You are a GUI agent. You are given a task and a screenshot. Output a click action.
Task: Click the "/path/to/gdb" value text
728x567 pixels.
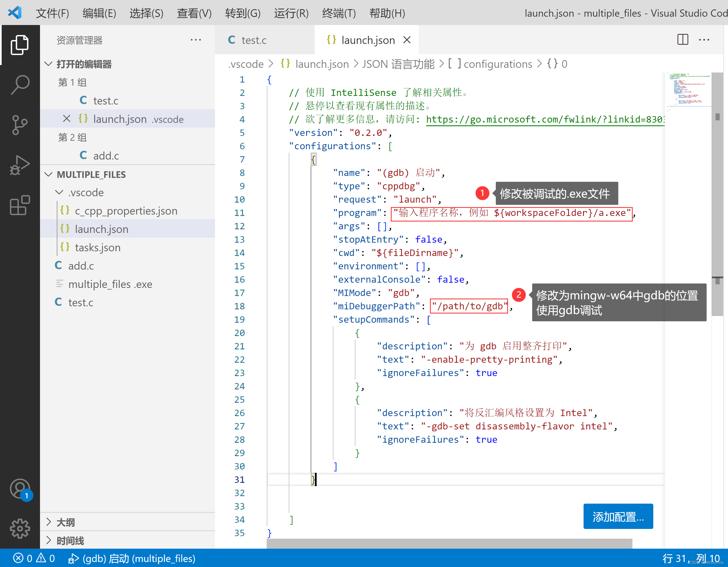pos(469,306)
